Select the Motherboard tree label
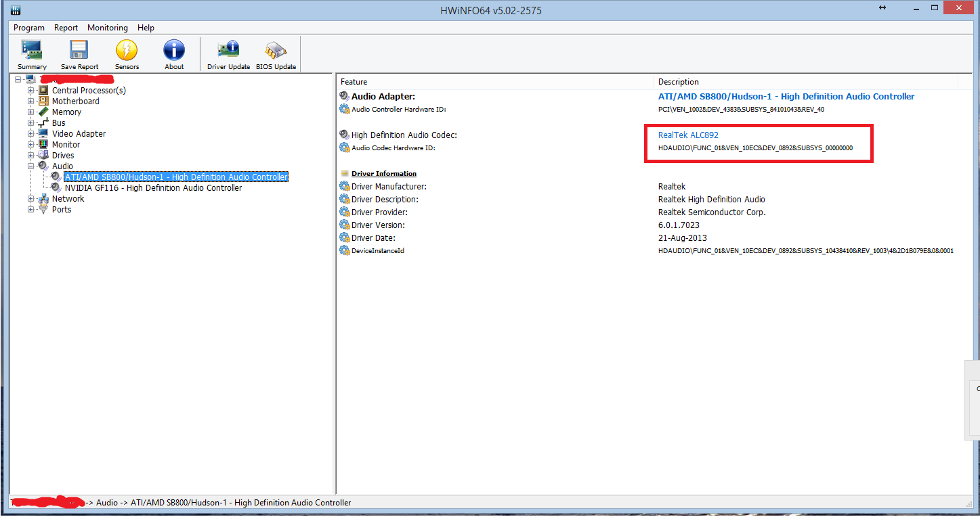980x519 pixels. click(76, 101)
